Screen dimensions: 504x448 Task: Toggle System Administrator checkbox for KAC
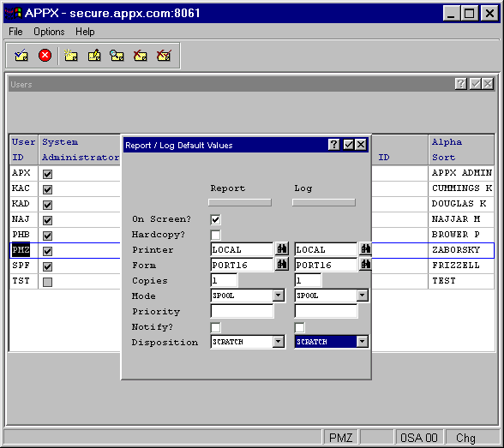click(48, 189)
